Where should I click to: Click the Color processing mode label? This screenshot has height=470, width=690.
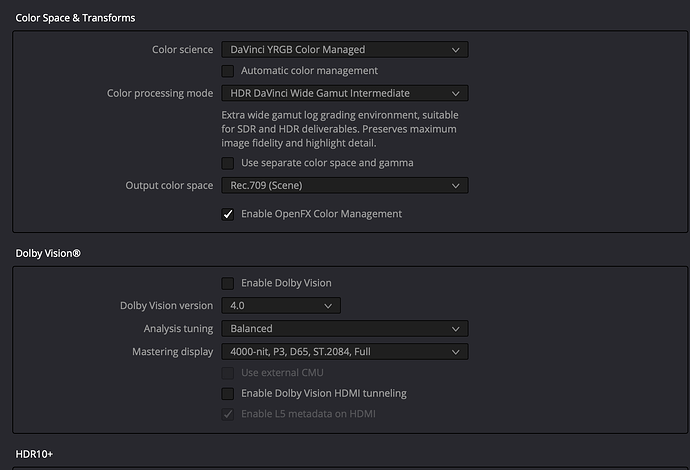click(x=160, y=93)
